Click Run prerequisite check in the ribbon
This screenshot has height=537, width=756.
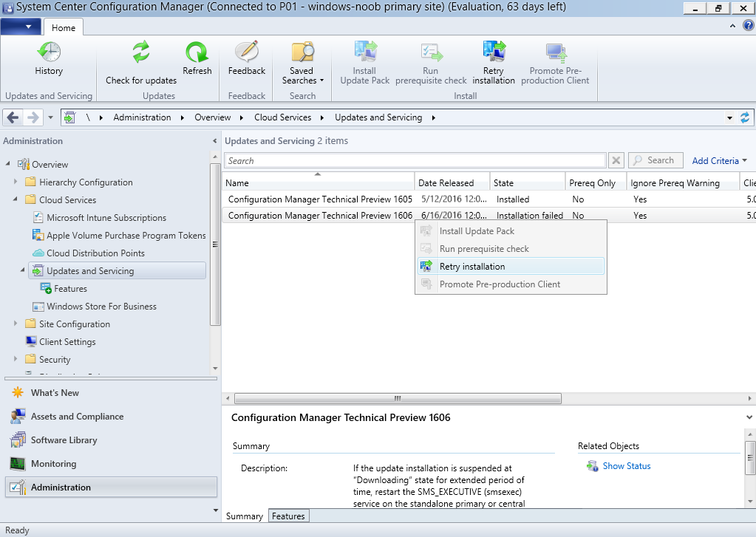point(431,63)
